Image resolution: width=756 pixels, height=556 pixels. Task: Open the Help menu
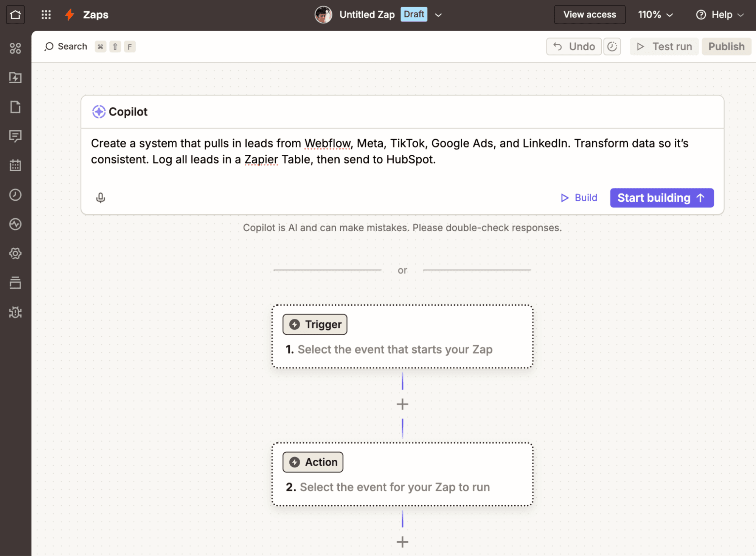[x=720, y=15]
